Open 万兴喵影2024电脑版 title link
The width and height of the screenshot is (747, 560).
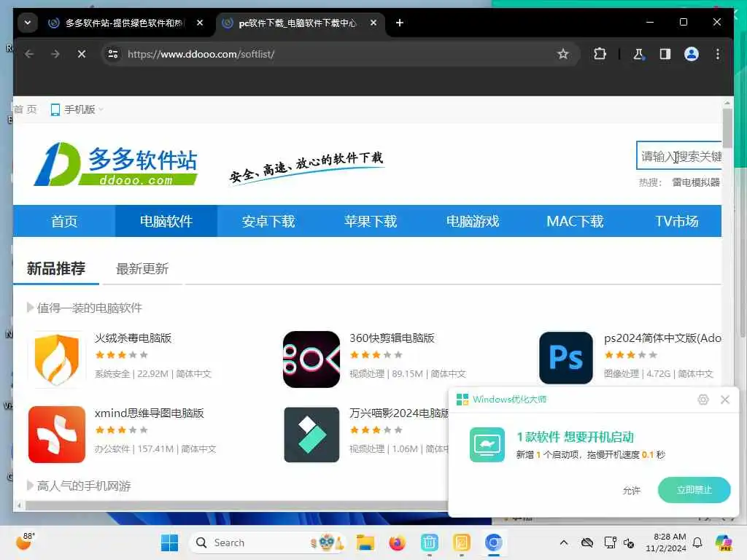399,413
